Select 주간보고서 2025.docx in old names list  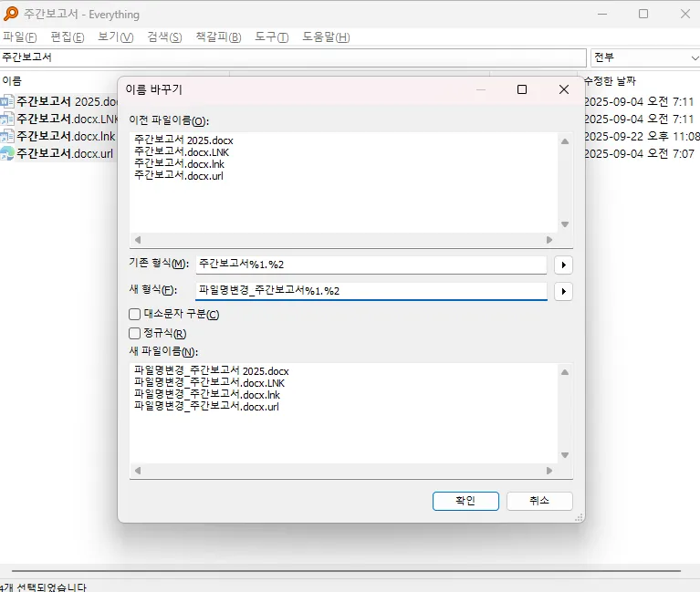183,140
